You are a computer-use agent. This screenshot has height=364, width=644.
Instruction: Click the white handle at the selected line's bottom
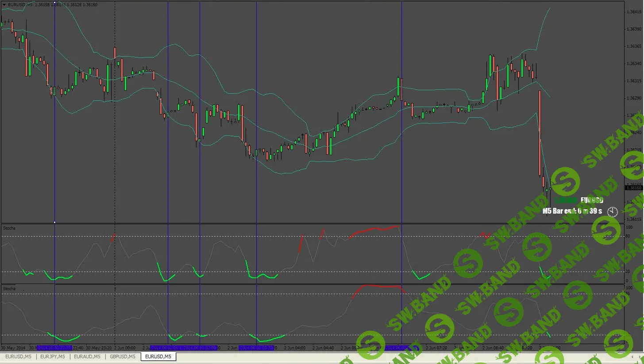coord(54,222)
